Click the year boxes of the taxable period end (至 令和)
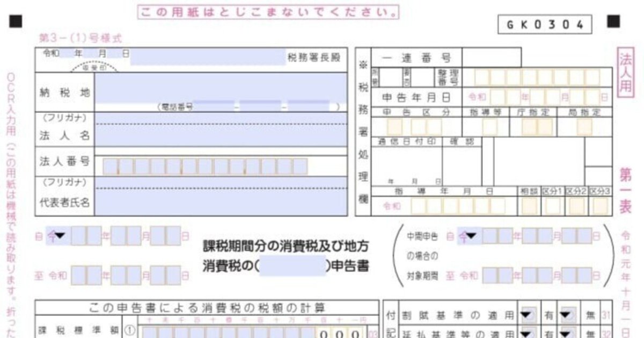This screenshot has width=644, height=338. [86, 275]
